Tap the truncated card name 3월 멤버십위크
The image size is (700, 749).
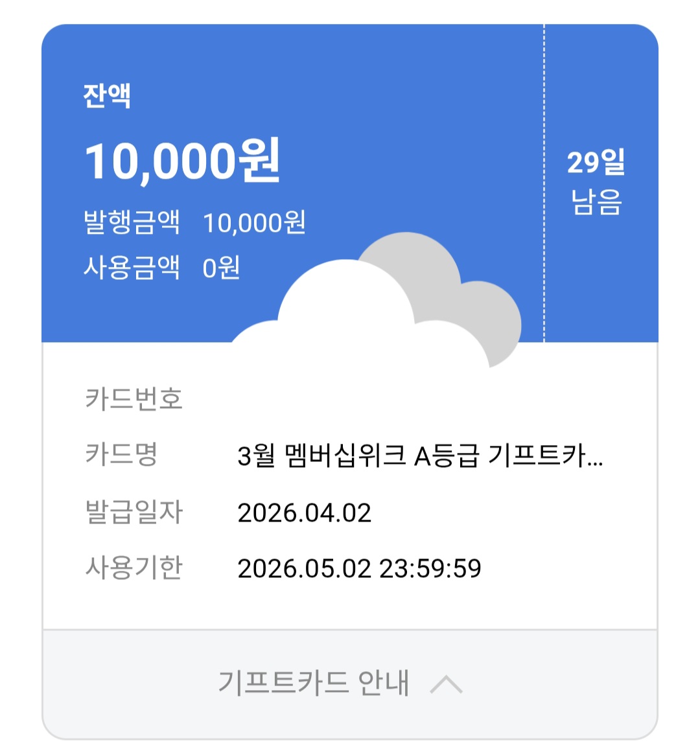[x=420, y=455]
